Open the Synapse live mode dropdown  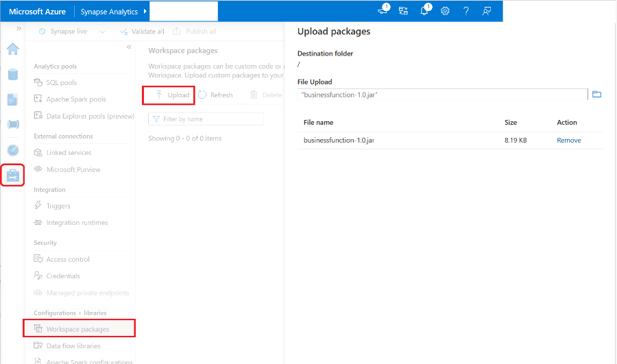[x=72, y=32]
